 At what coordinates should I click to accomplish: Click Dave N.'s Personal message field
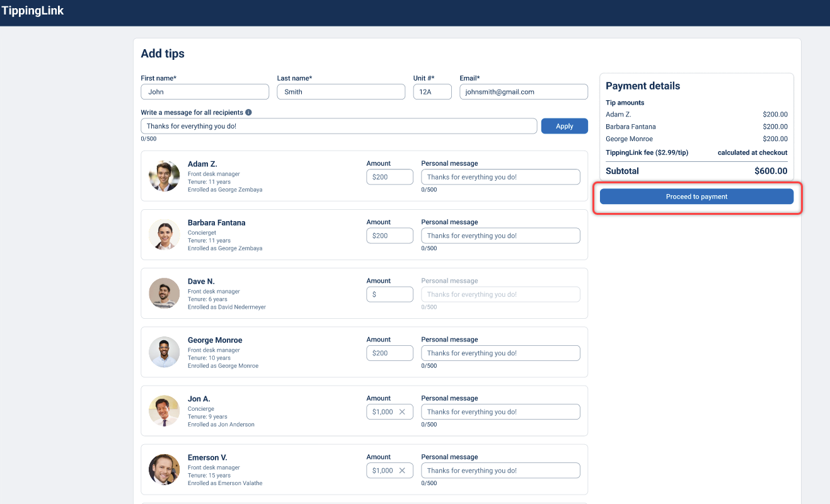point(500,294)
